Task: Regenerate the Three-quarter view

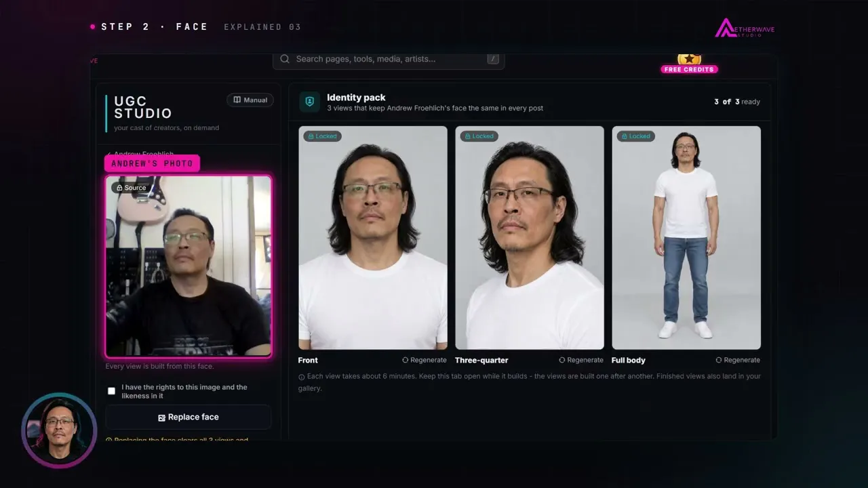Action: (x=581, y=360)
